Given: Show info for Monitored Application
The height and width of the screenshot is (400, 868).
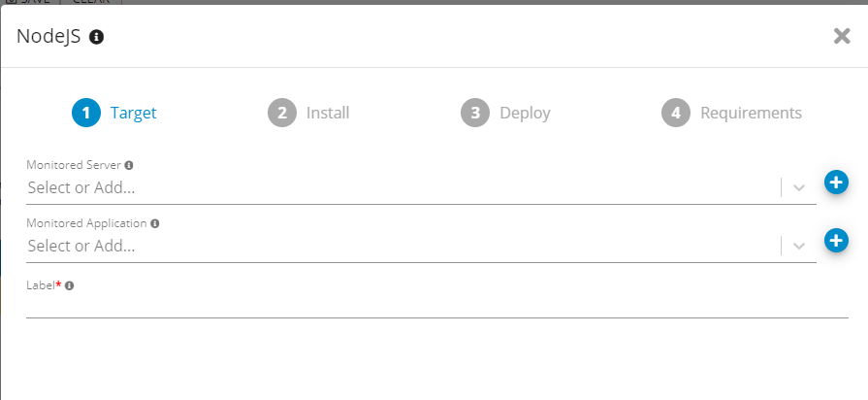Looking at the screenshot, I should (155, 223).
